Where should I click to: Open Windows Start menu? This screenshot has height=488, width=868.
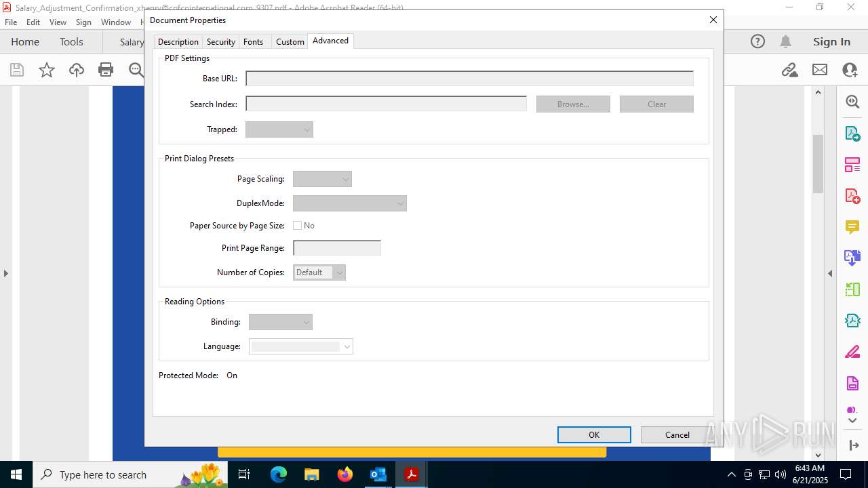click(x=16, y=474)
